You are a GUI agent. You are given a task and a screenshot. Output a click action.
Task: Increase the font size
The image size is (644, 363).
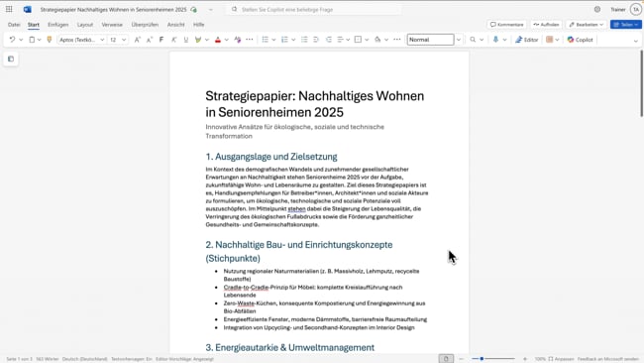click(137, 40)
